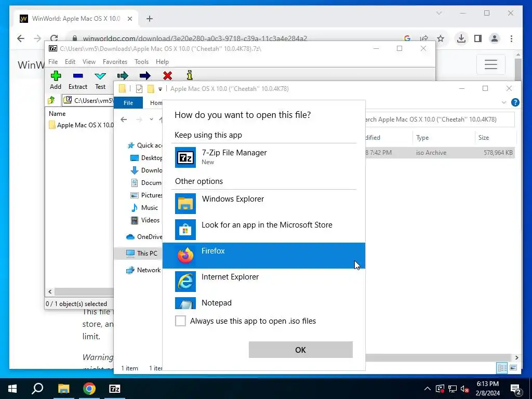
Task: Sort by Size column in Explorer
Action: tap(495, 137)
